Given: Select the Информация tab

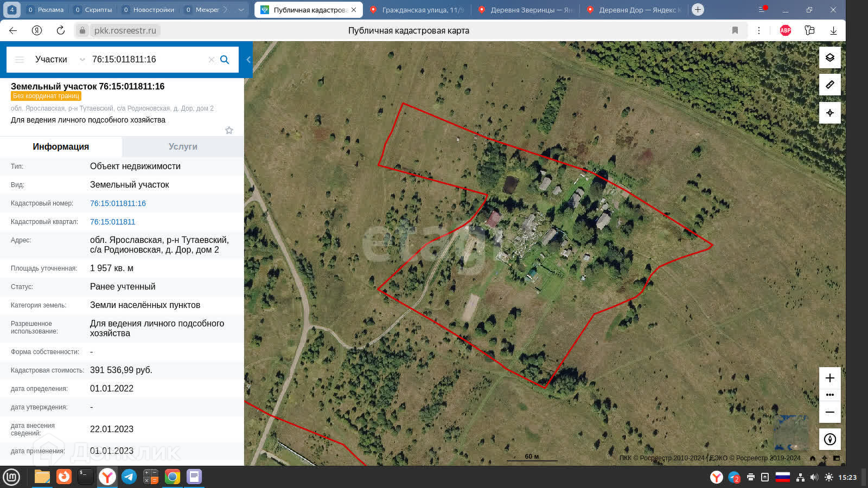Looking at the screenshot, I should coord(61,146).
